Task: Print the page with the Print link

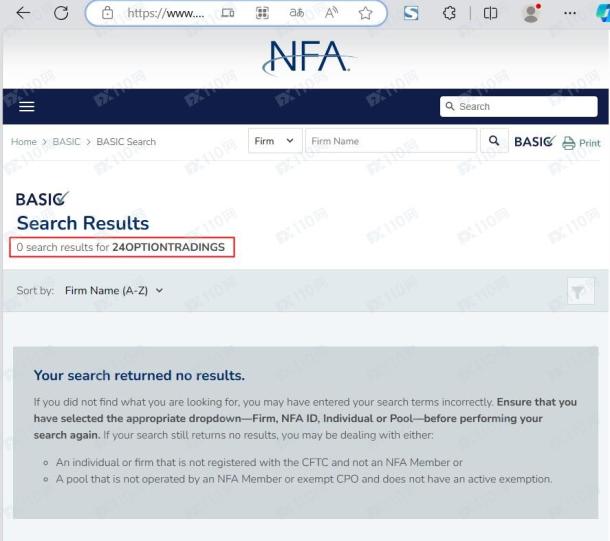Action: (x=581, y=143)
